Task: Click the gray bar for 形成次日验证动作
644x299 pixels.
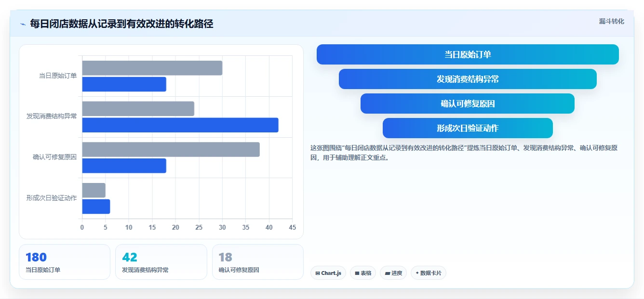Action: pos(94,190)
